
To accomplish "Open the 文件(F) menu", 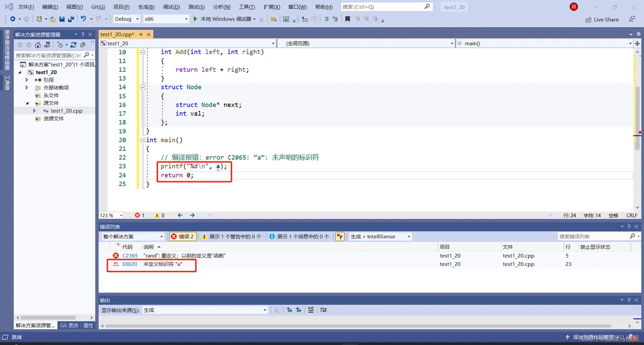I will tap(26, 7).
